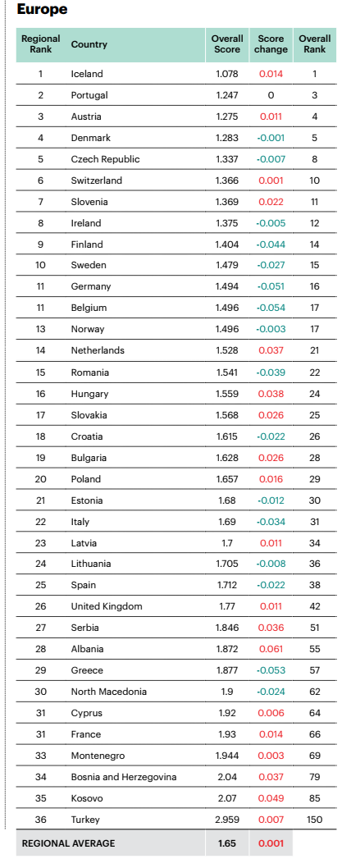Select the Czech Republic row label

click(105, 159)
